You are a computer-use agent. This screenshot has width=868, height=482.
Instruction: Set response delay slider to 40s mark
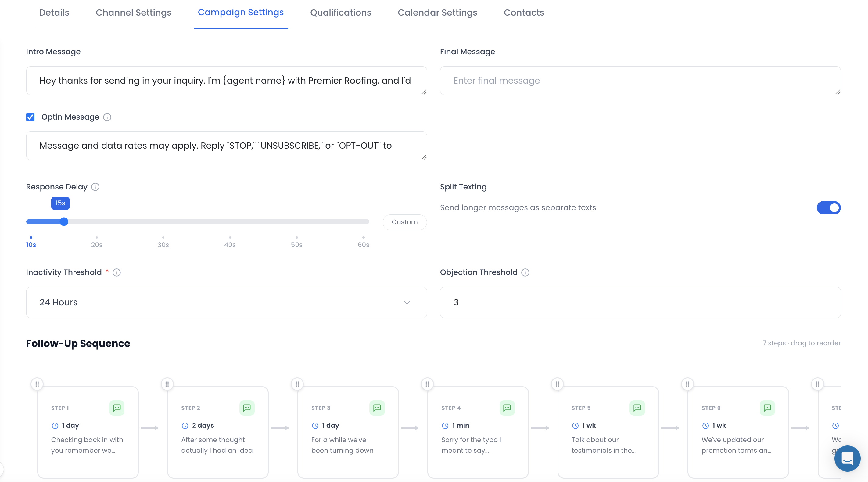pyautogui.click(x=230, y=222)
